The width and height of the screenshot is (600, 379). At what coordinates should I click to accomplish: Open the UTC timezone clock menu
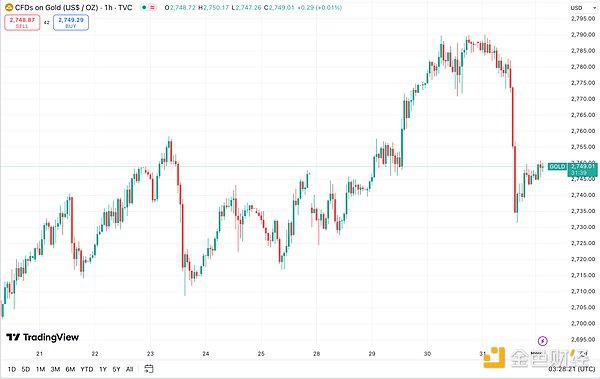(572, 369)
